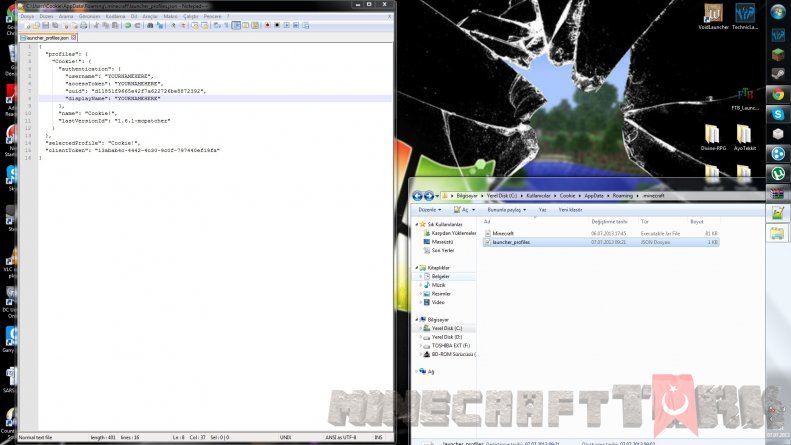Collapse Bilgisayar tree section
The height and width of the screenshot is (445, 791).
pyautogui.click(x=417, y=320)
